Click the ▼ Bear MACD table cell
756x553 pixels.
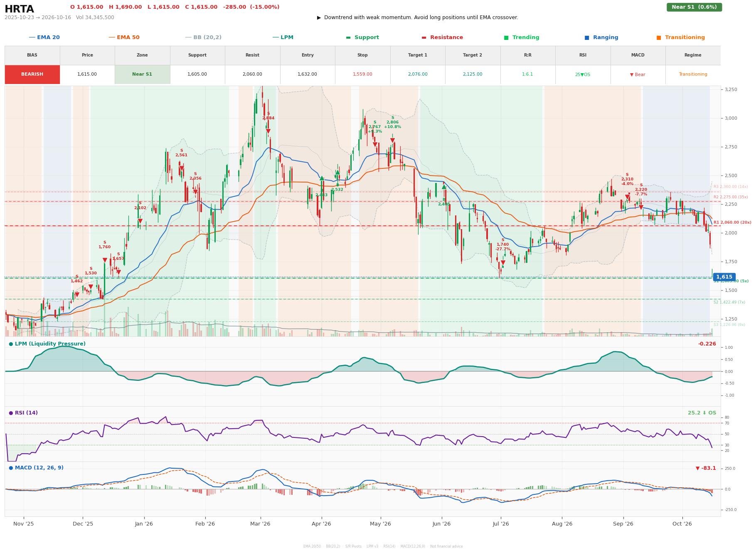[638, 74]
